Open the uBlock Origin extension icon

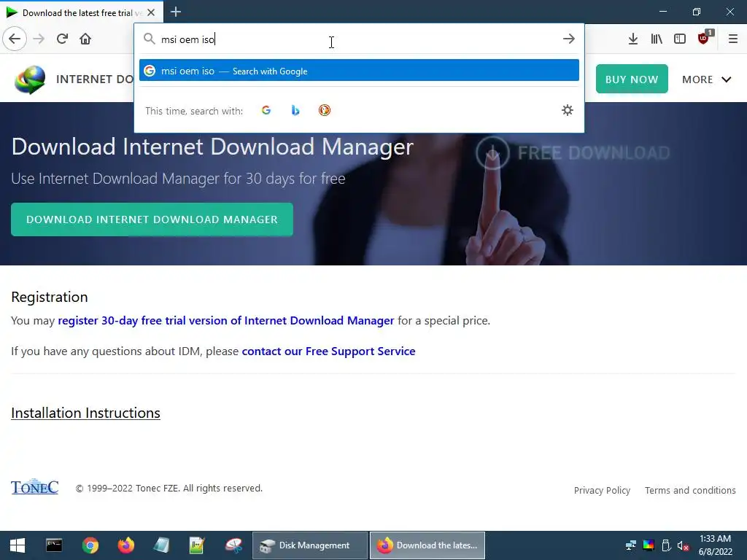click(704, 38)
